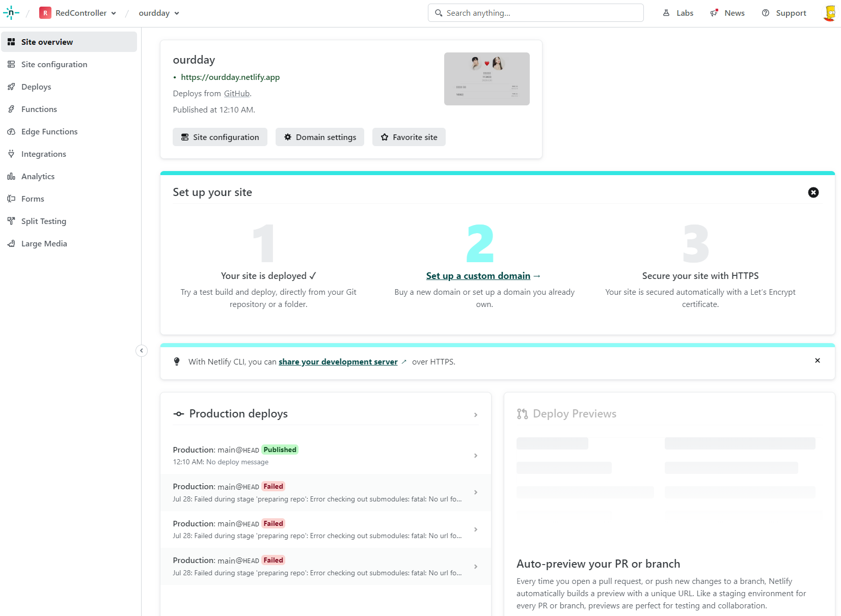Screen dimensions: 841x616
Task: Open Forms in the sidebar
Action: [x=69, y=199]
